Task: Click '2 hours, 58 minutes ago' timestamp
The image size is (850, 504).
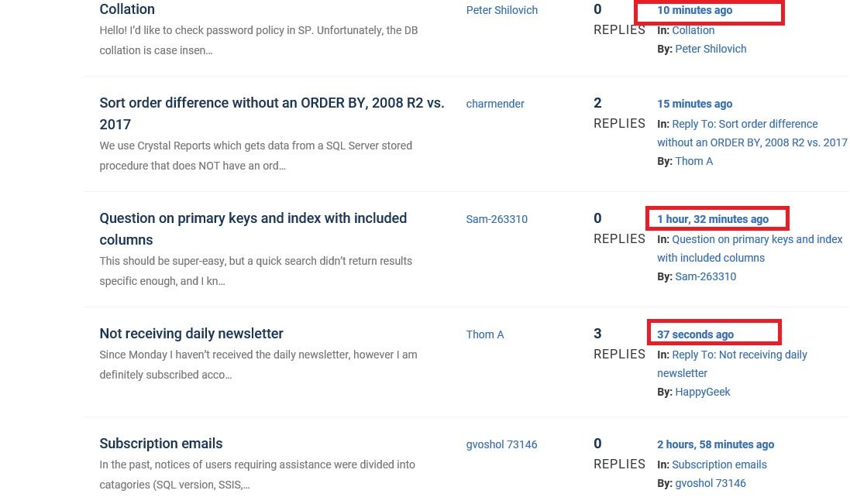Action: [x=715, y=444]
